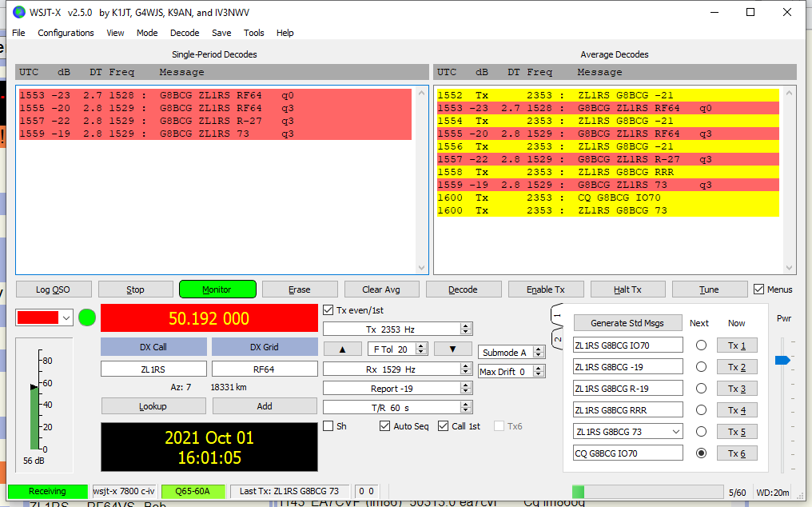The image size is (812, 507).
Task: Toggle Tx even/1st checkbox
Action: point(328,310)
